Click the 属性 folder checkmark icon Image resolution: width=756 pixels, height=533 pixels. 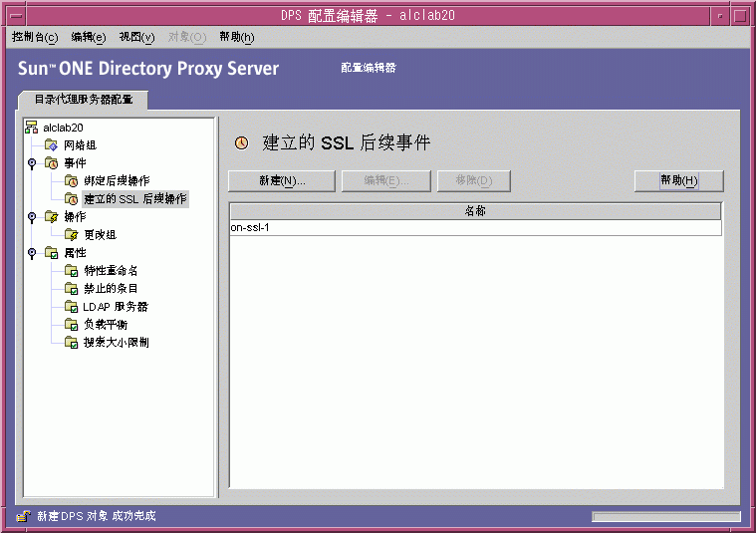(x=52, y=253)
